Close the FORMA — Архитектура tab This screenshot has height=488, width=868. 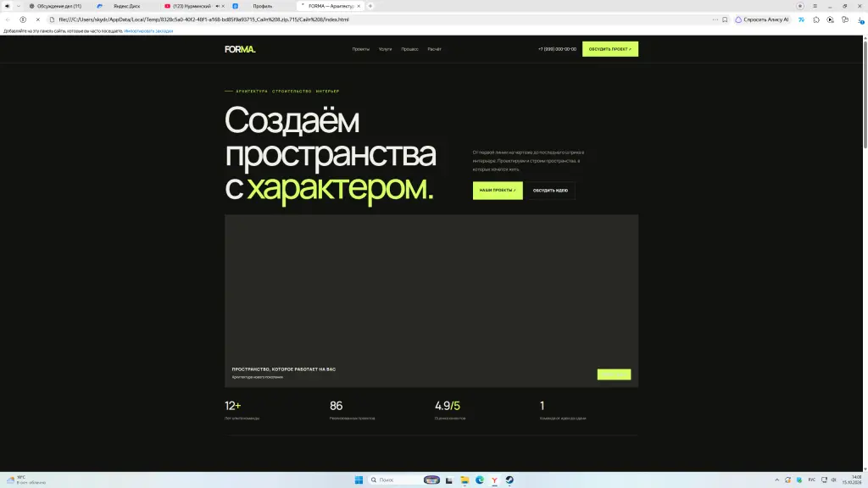(x=359, y=6)
